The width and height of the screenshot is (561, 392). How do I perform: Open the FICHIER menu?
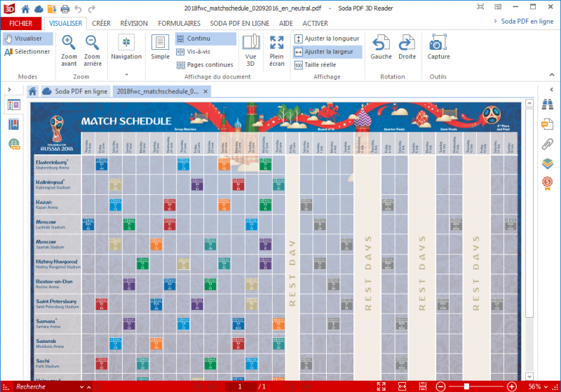(x=21, y=23)
